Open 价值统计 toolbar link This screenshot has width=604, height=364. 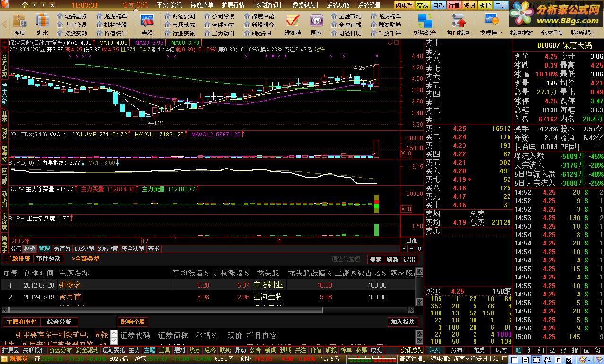[x=112, y=33]
